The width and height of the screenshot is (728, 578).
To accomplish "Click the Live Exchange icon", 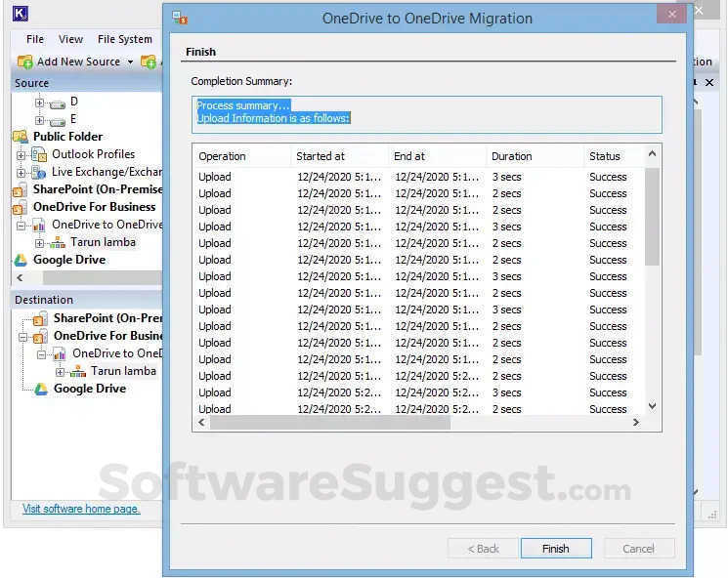I will [x=39, y=173].
